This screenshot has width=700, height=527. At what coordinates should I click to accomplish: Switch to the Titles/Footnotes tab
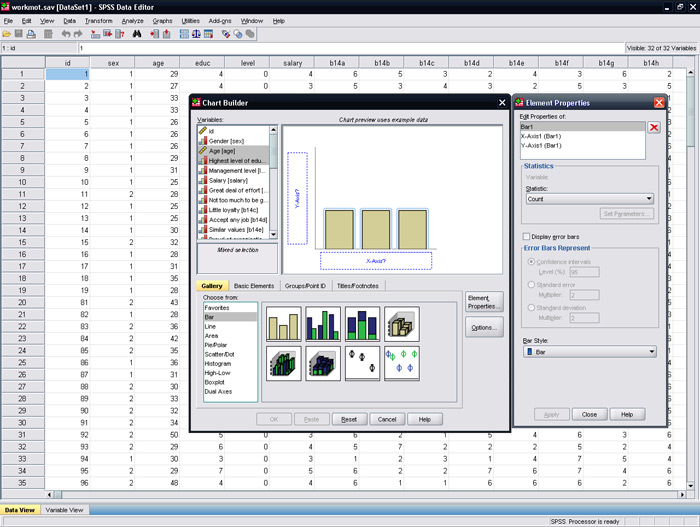[x=358, y=286]
